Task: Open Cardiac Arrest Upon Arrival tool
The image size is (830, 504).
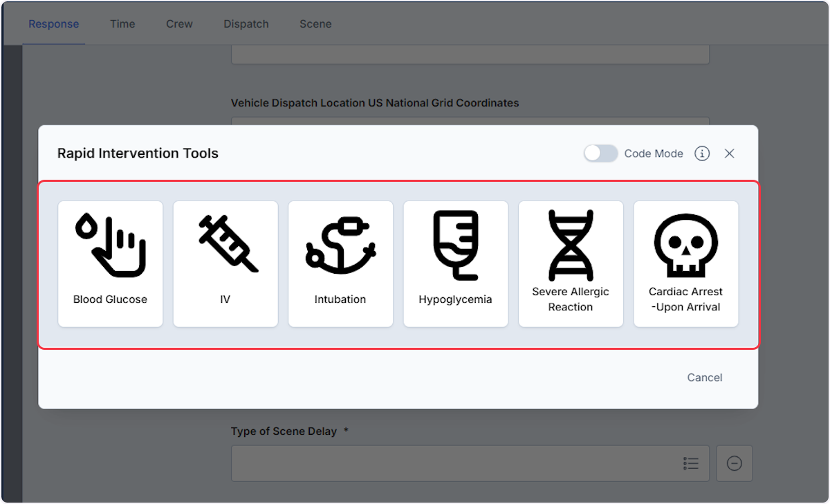Action: tap(686, 264)
